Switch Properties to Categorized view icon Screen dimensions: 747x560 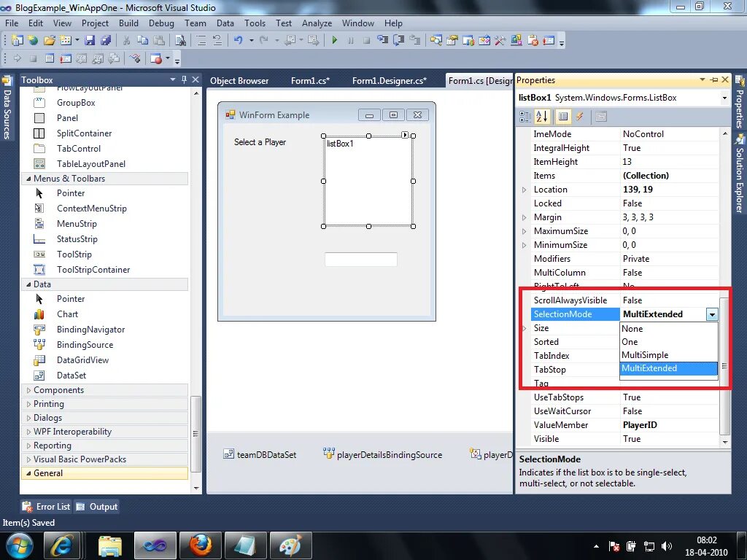(525, 116)
